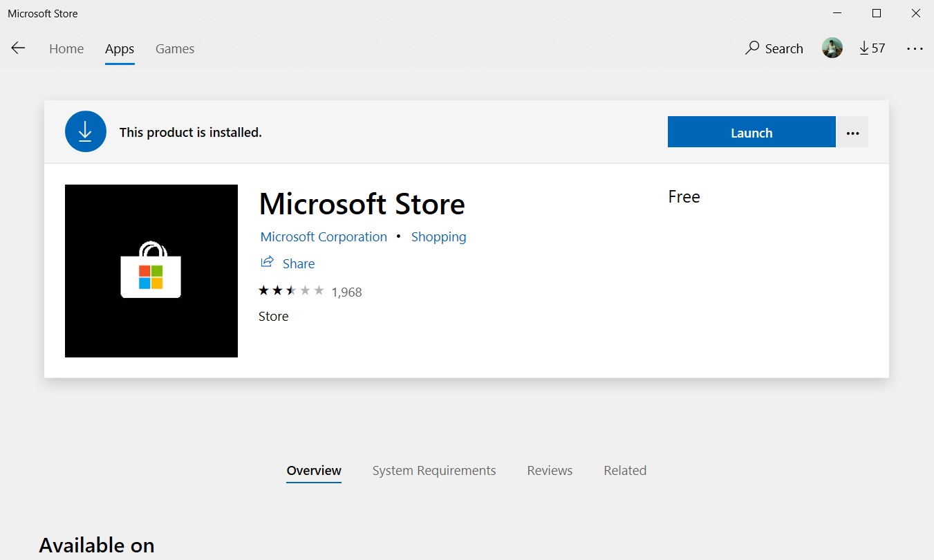934x560 pixels.
Task: Open more options next to Launch
Action: click(852, 132)
